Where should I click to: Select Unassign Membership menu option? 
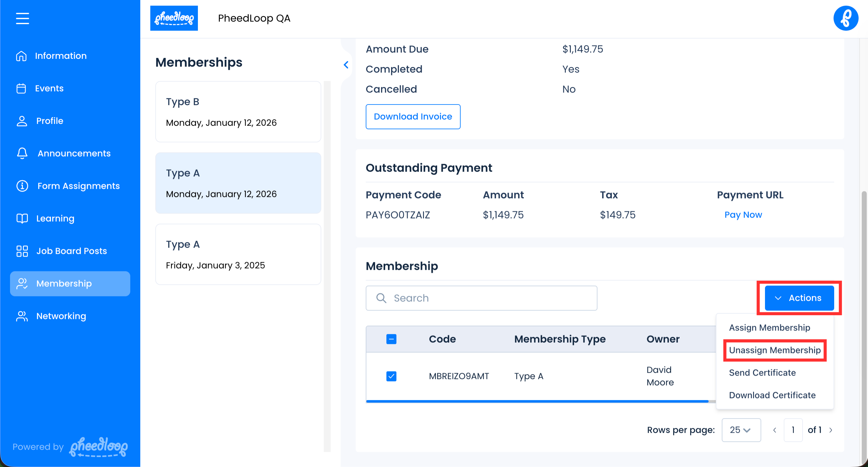point(774,350)
